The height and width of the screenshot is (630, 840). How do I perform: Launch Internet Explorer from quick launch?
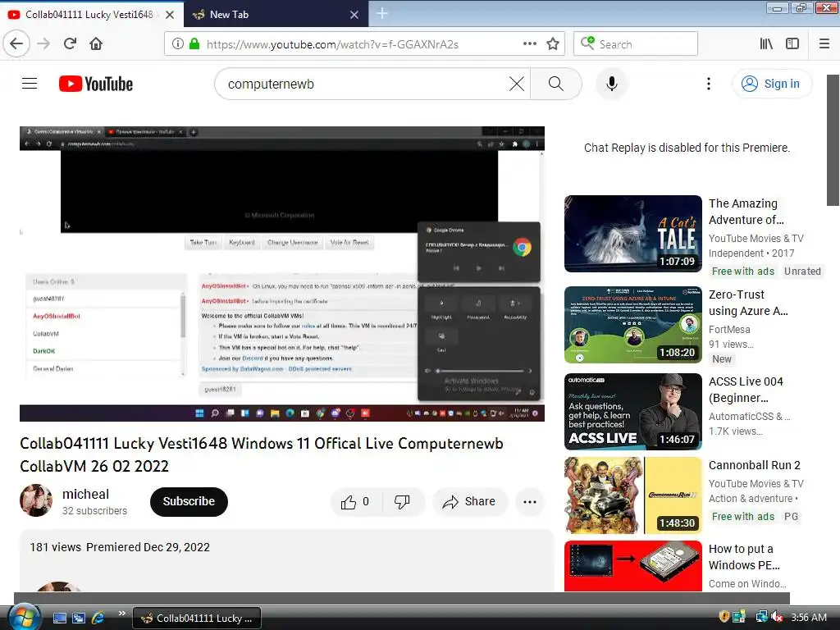tap(98, 618)
